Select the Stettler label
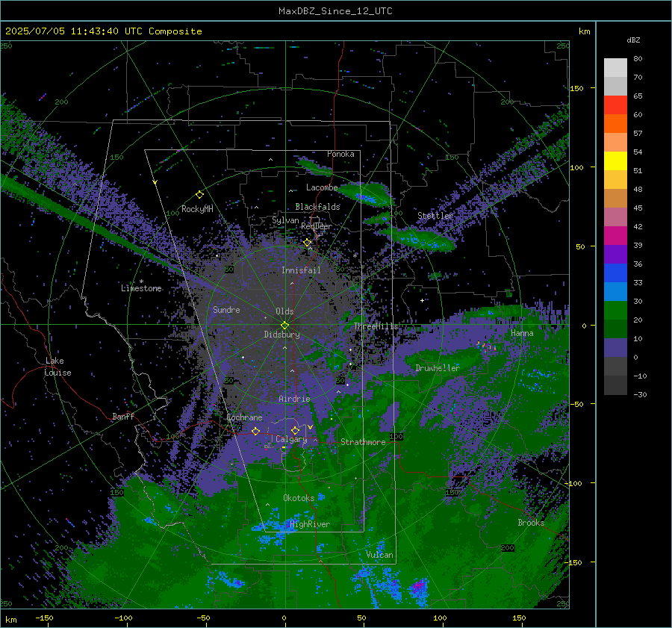This screenshot has width=672, height=628. (435, 216)
